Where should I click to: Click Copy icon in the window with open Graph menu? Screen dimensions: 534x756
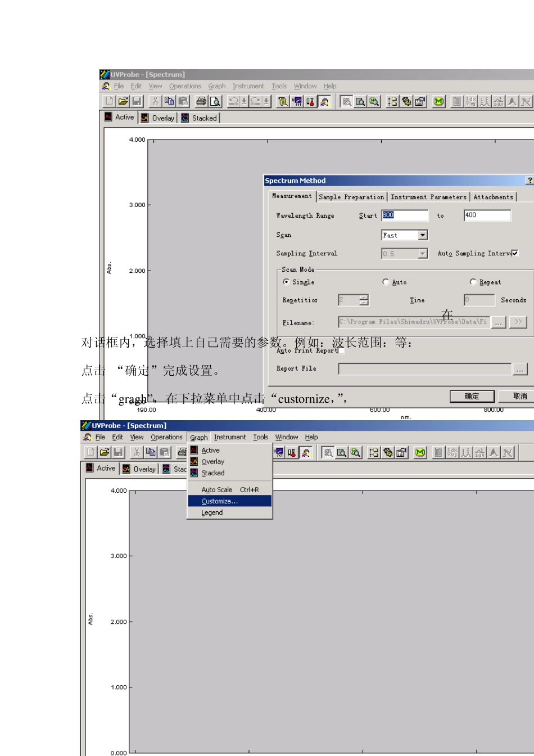coord(151,452)
